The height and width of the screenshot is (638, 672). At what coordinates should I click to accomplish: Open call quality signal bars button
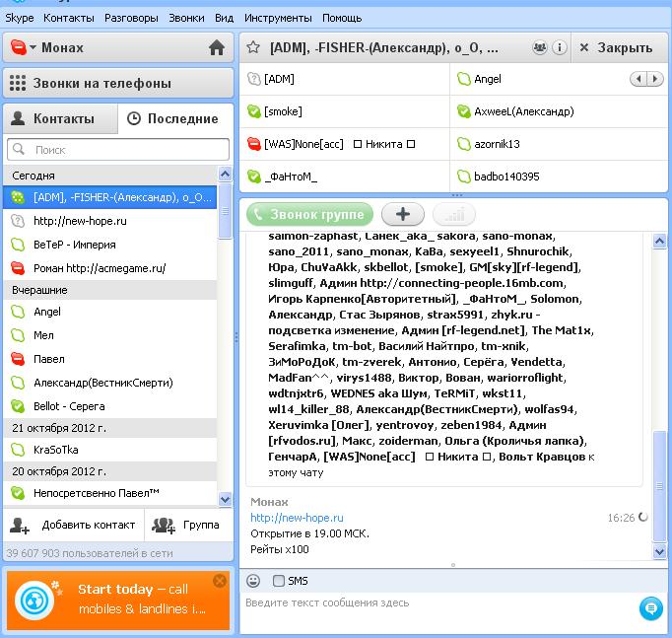click(454, 214)
